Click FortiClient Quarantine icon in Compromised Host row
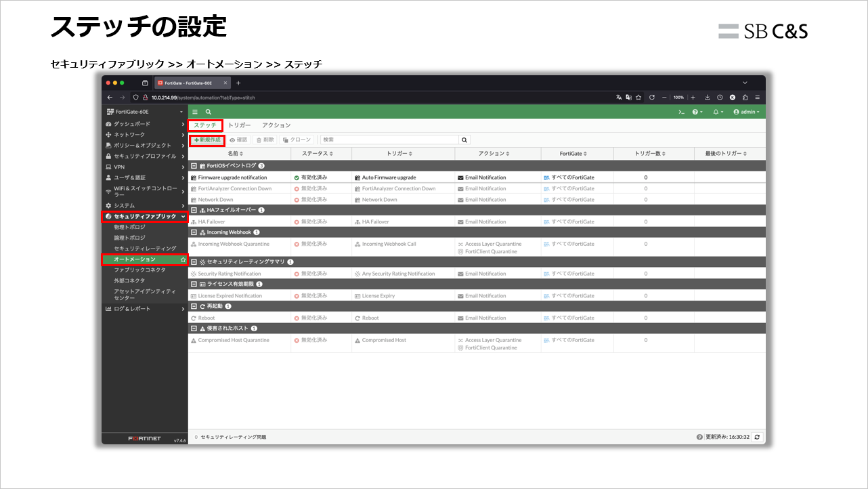The height and width of the screenshot is (489, 868). [x=460, y=347]
